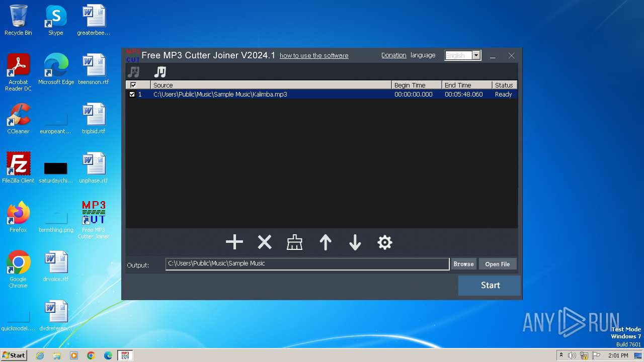Move selected file down with arrow
This screenshot has width=644, height=362.
355,242
